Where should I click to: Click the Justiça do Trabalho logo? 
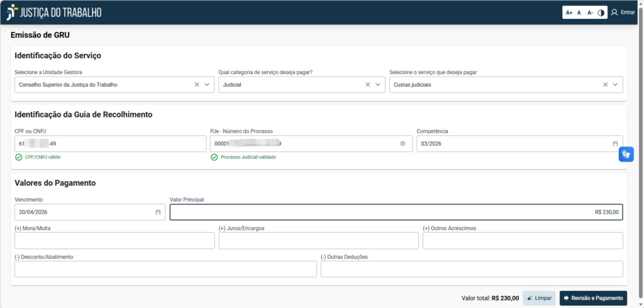53,13
